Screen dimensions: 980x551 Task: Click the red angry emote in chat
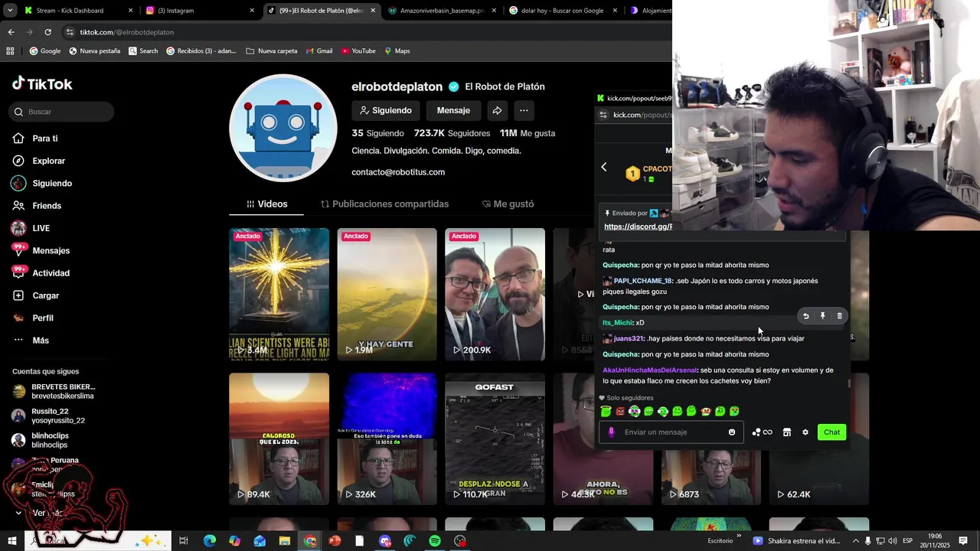[x=620, y=412]
